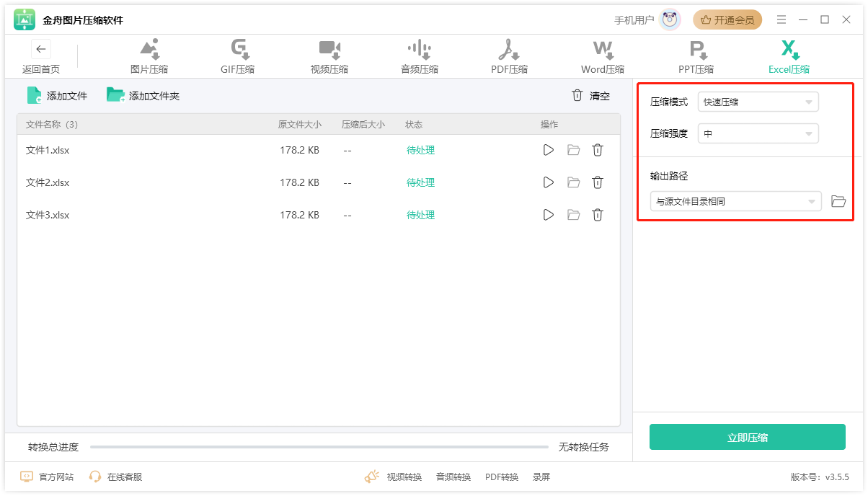
Task: Click 原文件大小 column header
Action: [300, 125]
